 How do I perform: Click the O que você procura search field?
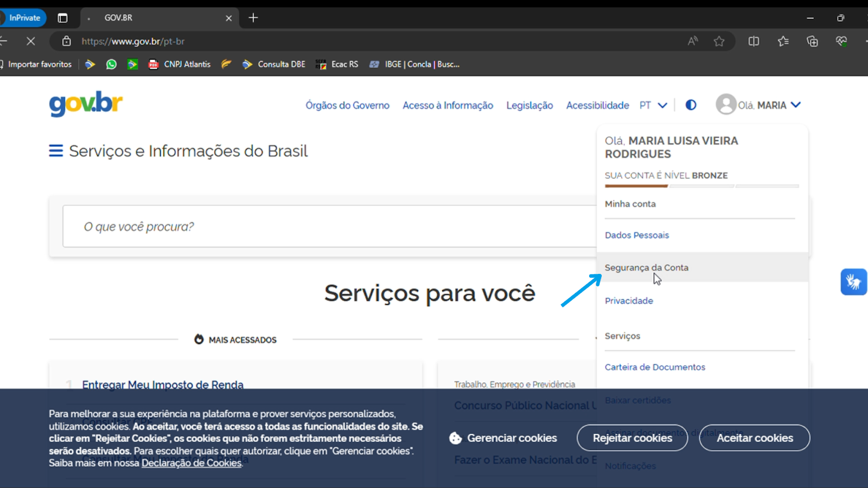point(329,226)
